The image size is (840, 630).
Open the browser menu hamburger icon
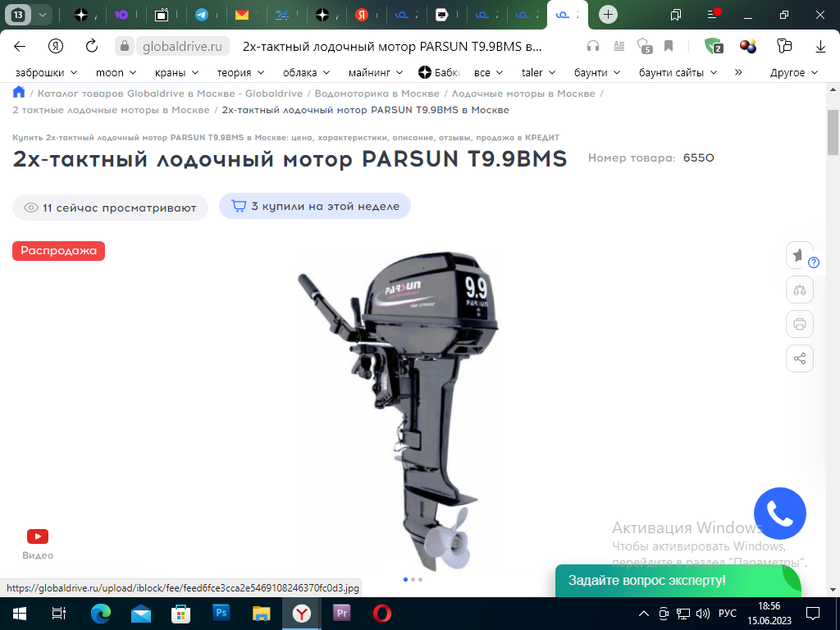(x=713, y=15)
